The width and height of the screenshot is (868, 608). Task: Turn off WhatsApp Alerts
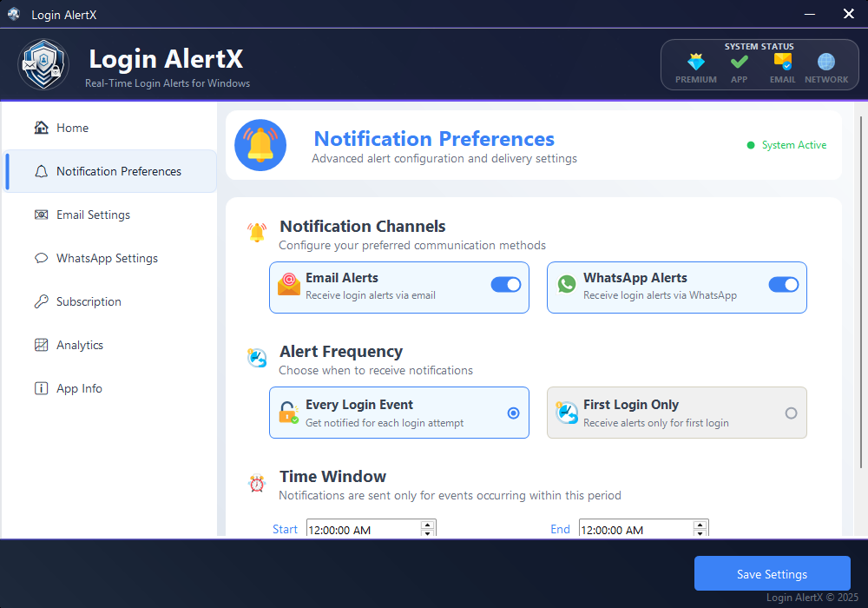click(x=784, y=284)
